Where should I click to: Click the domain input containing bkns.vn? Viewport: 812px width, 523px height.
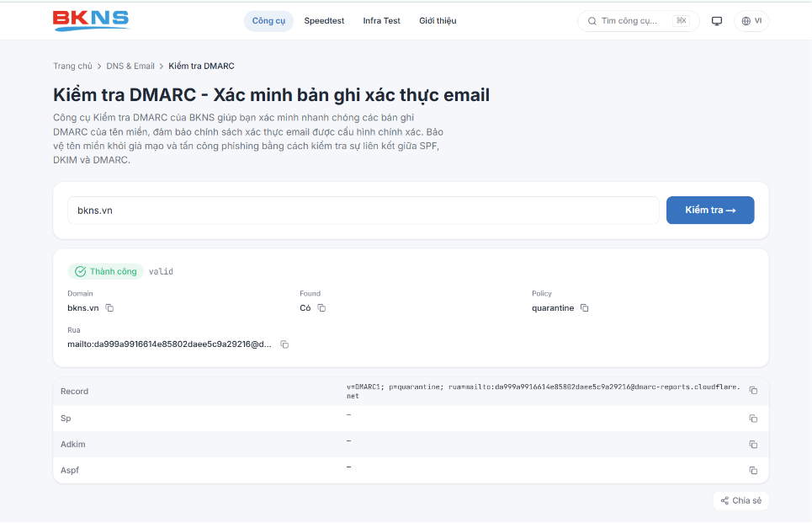tap(363, 211)
